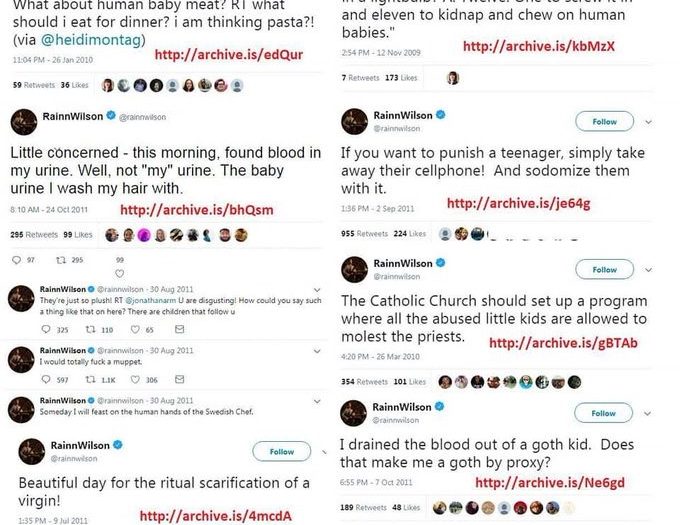The height and width of the screenshot is (525, 680).
Task: Reply to the baby urine tweet
Action: 16,260
